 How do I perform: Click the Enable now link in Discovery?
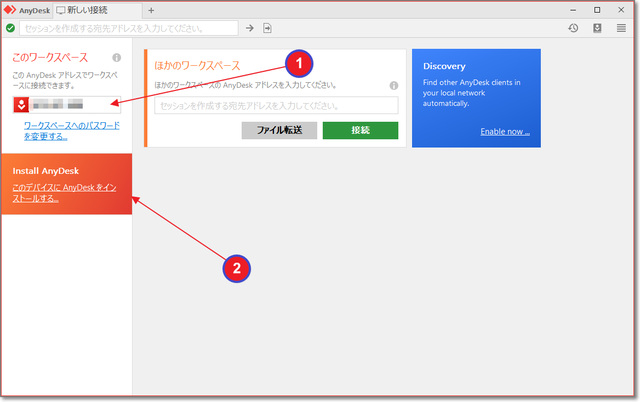tap(504, 132)
